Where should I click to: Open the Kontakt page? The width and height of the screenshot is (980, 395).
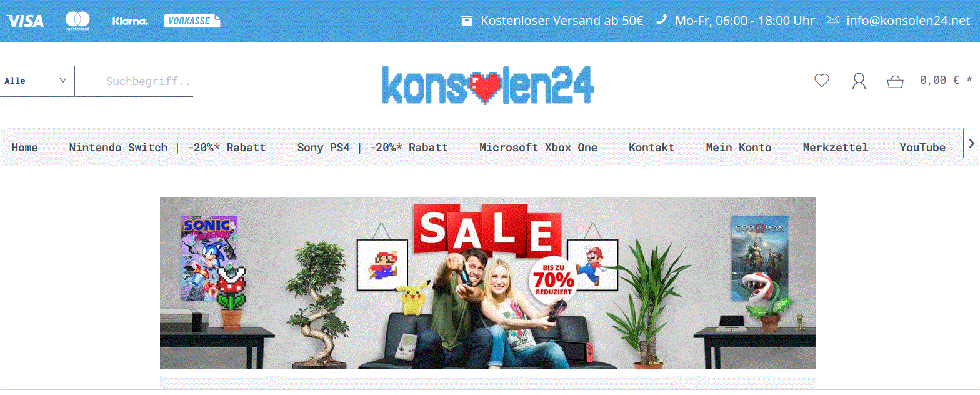[651, 147]
